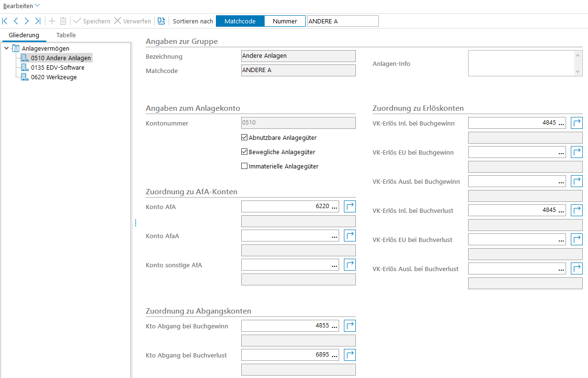Viewport: 588px width, 378px height.
Task: Select the Matchcode sort button
Action: point(240,21)
